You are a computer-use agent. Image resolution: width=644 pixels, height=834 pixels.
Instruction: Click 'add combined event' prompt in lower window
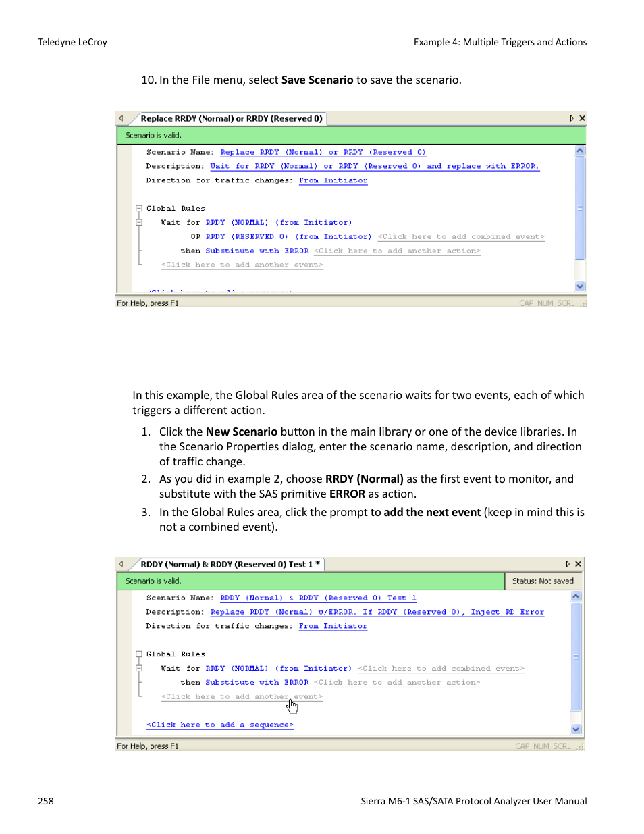coord(441,669)
